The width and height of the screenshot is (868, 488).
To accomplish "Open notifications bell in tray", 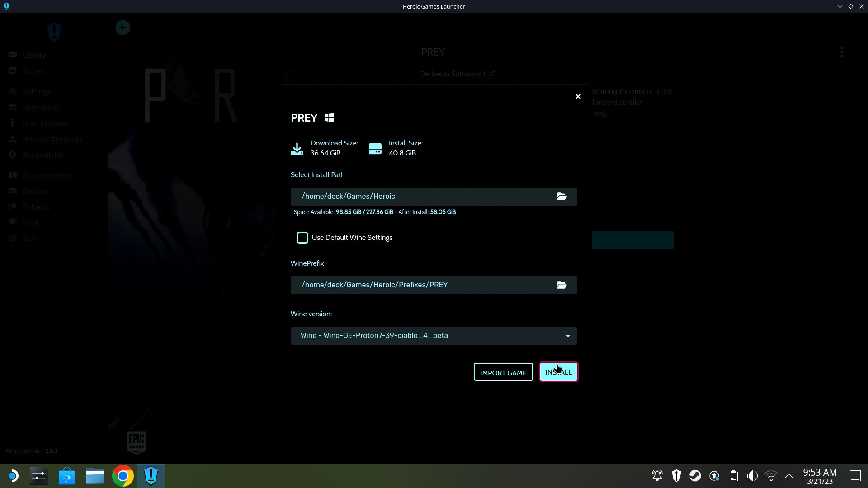I will 657,476.
